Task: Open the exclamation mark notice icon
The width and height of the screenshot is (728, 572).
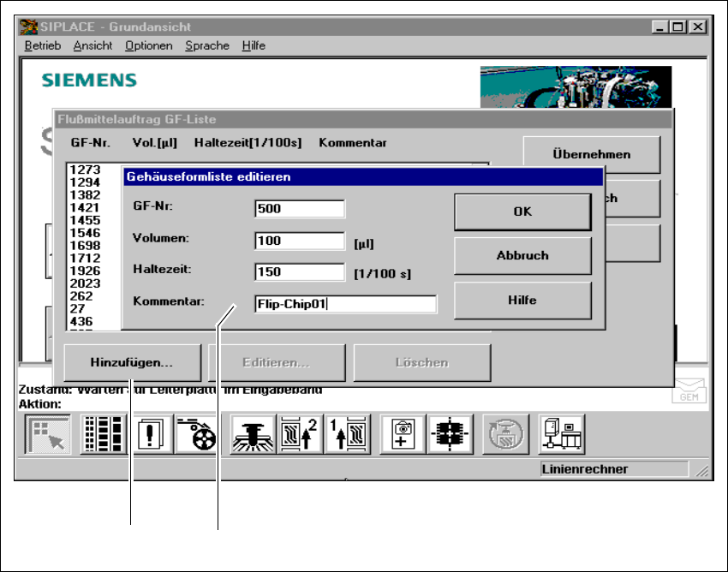Action: [152, 434]
